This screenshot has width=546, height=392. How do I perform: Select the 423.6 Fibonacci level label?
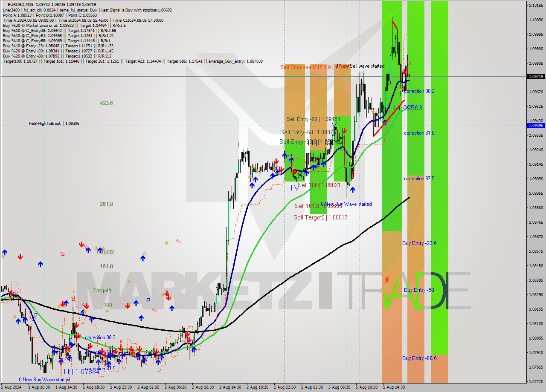point(106,103)
